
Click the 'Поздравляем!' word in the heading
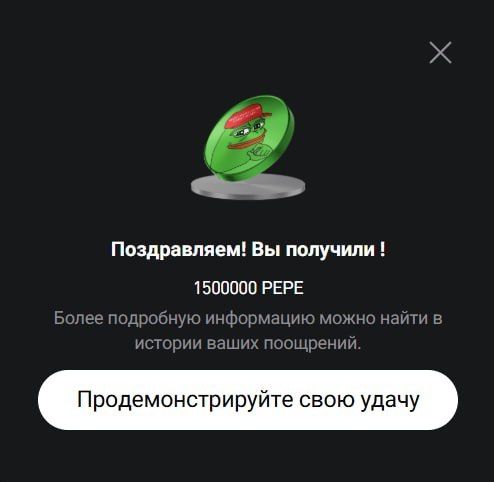point(178,249)
